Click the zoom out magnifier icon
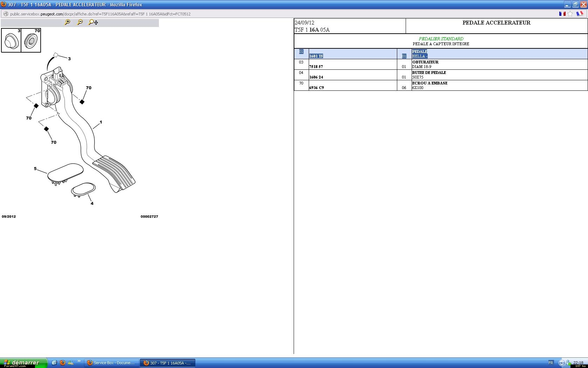 (x=80, y=22)
